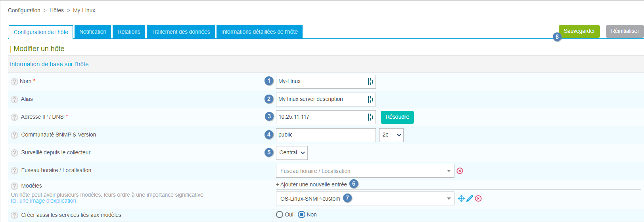The image size is (644, 222).
Task: Expand the Central collector dropdown
Action: (291, 153)
